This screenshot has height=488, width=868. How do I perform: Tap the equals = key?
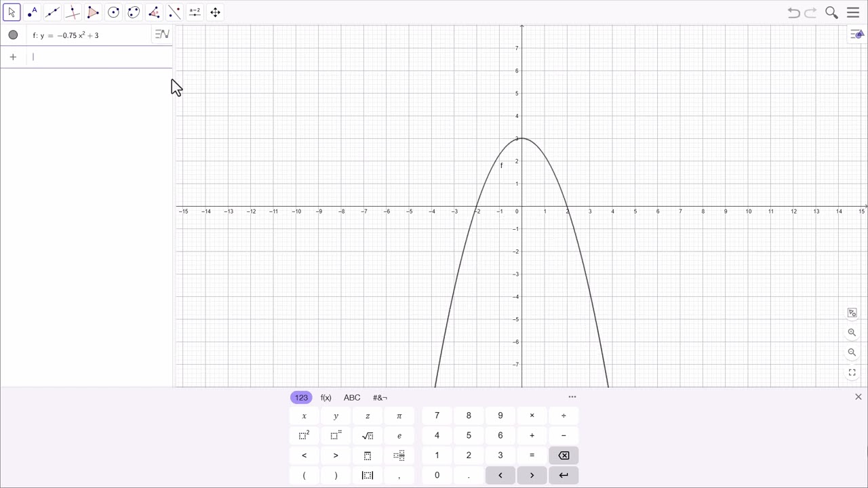532,455
